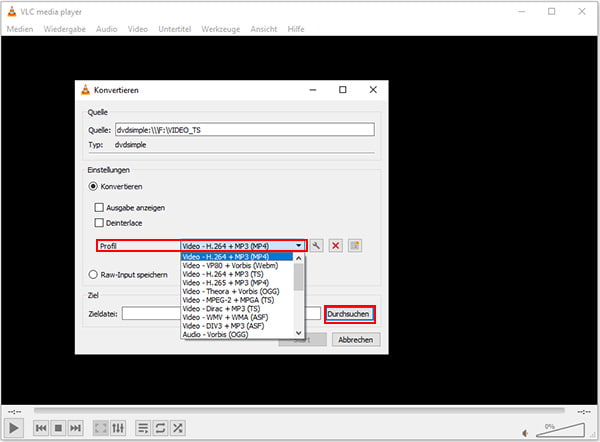The image size is (600, 442).
Task: Choose Video - DIV3 + MP3 (ASF) profile
Action: coord(237,326)
